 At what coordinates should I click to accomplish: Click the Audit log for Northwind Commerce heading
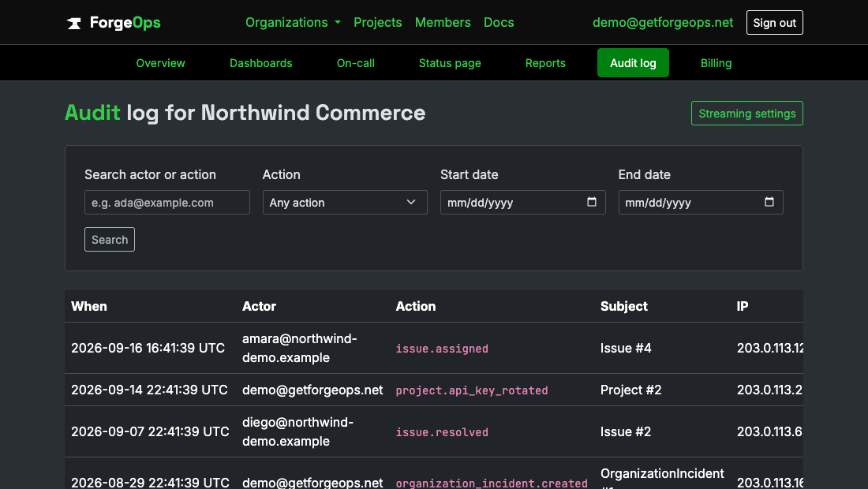(x=245, y=113)
